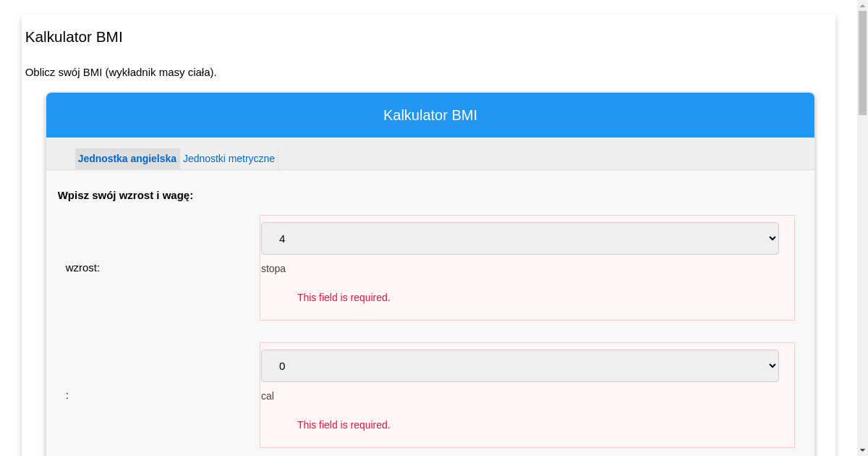The width and height of the screenshot is (868, 456).
Task: Click the Wpisz swój wzrost i wagę heading
Action: (125, 195)
